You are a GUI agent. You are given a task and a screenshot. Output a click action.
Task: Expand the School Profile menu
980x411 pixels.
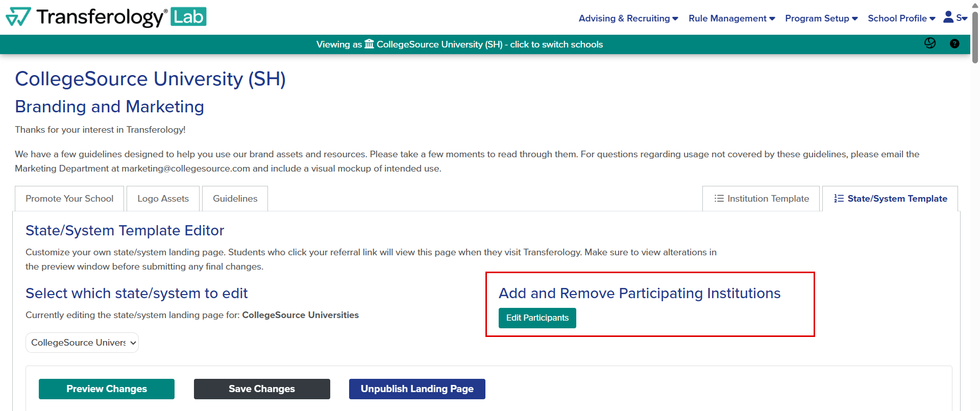tap(901, 18)
